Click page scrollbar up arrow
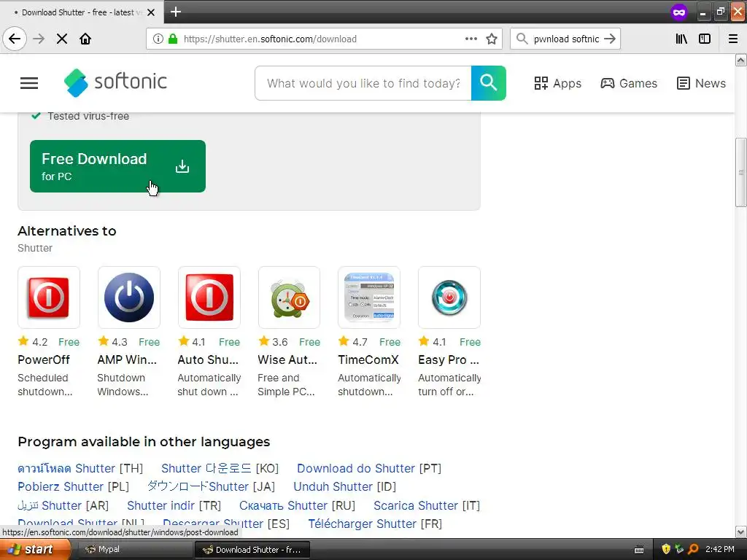Screen dimensions: 747x560 tap(741, 60)
